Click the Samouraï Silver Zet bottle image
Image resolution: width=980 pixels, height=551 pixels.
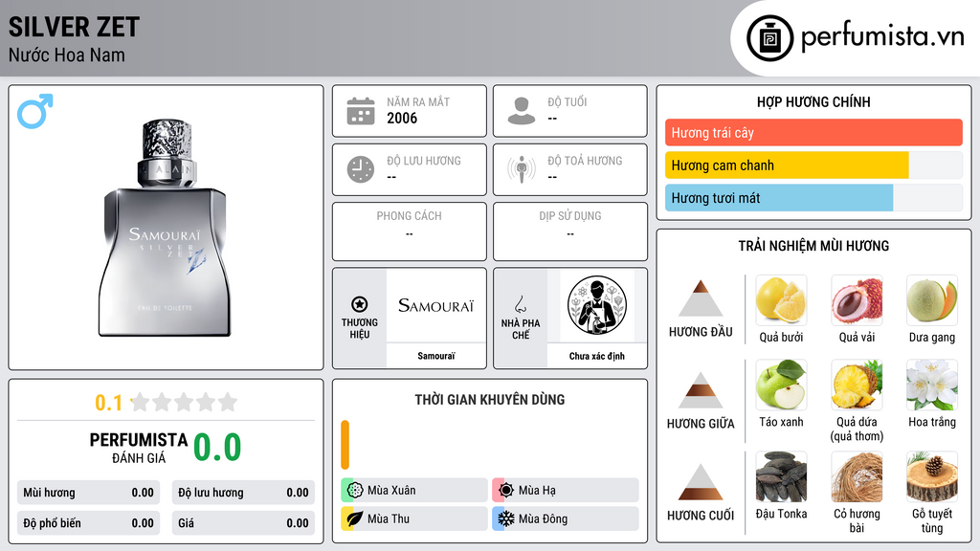coord(165,228)
